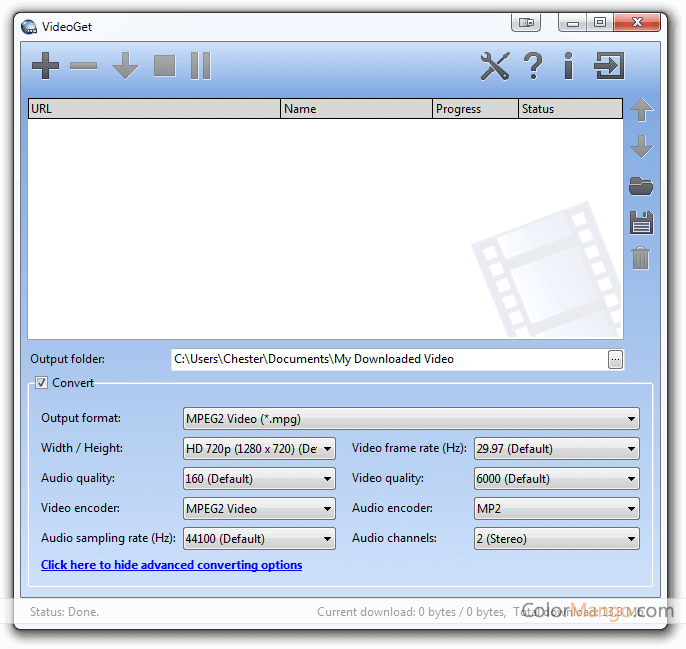Clear list with the trash can icon
The width and height of the screenshot is (686, 649).
[x=641, y=258]
